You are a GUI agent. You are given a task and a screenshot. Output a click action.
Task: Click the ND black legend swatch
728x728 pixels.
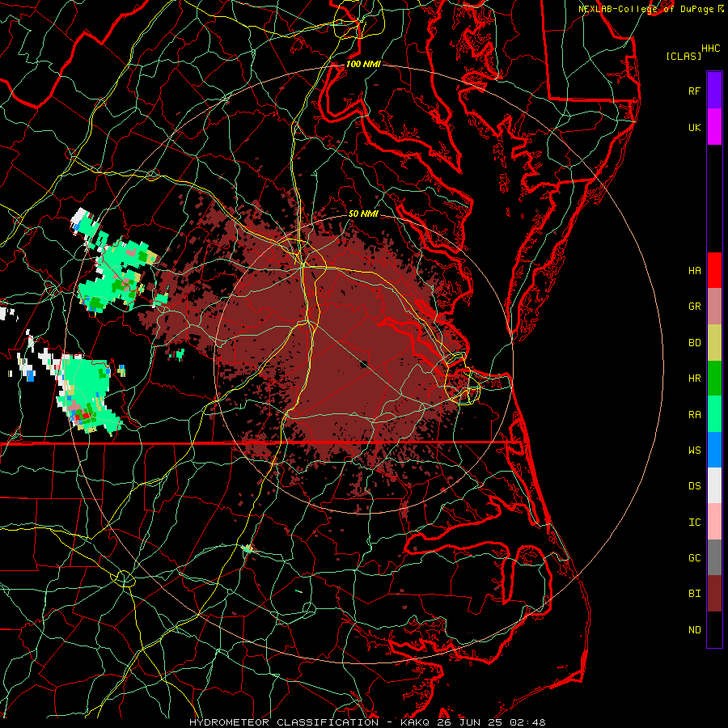point(714,629)
